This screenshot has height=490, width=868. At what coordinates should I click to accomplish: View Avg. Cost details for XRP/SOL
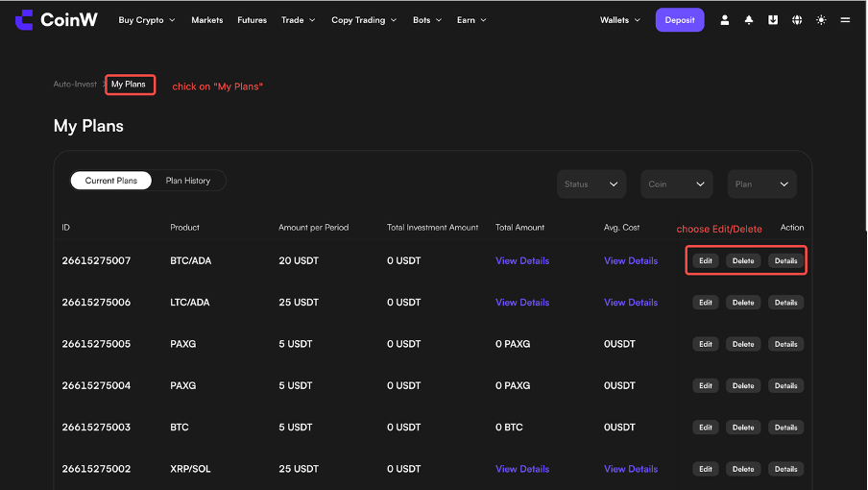coord(631,469)
